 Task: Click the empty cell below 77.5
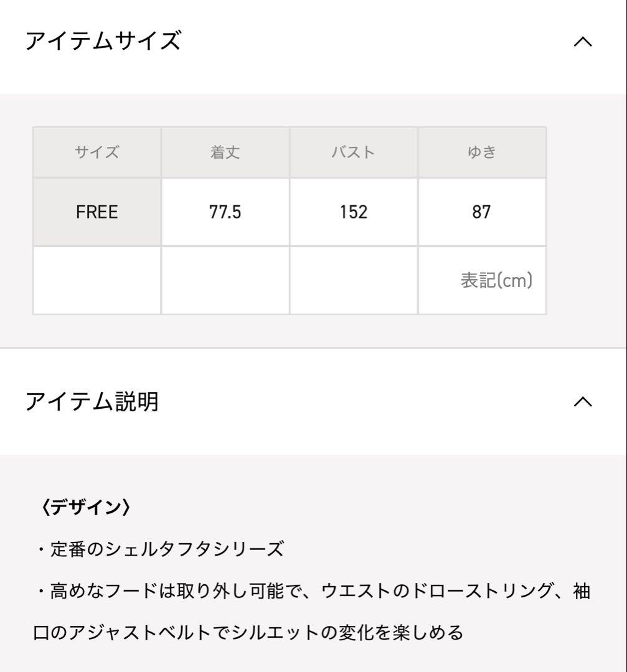225,281
